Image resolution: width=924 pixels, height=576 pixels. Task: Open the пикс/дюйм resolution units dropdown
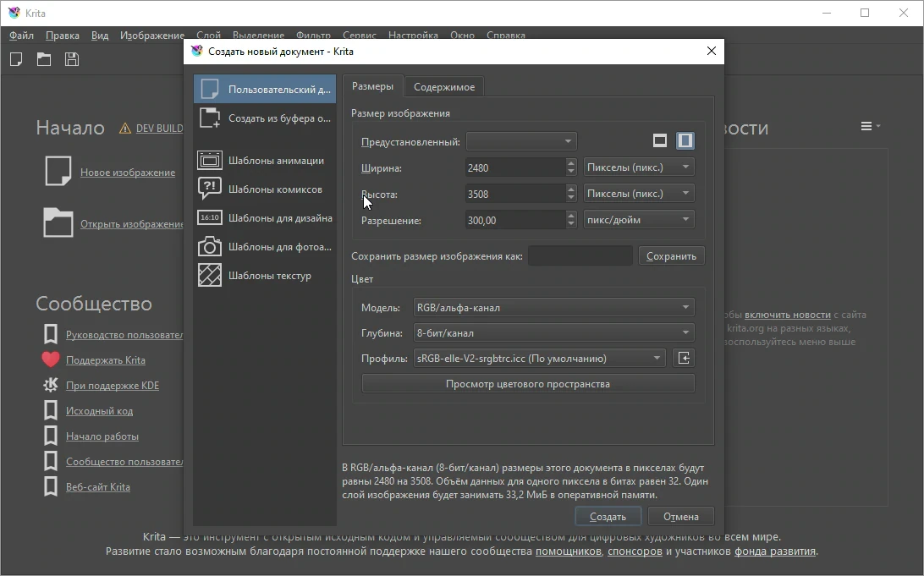click(x=638, y=220)
